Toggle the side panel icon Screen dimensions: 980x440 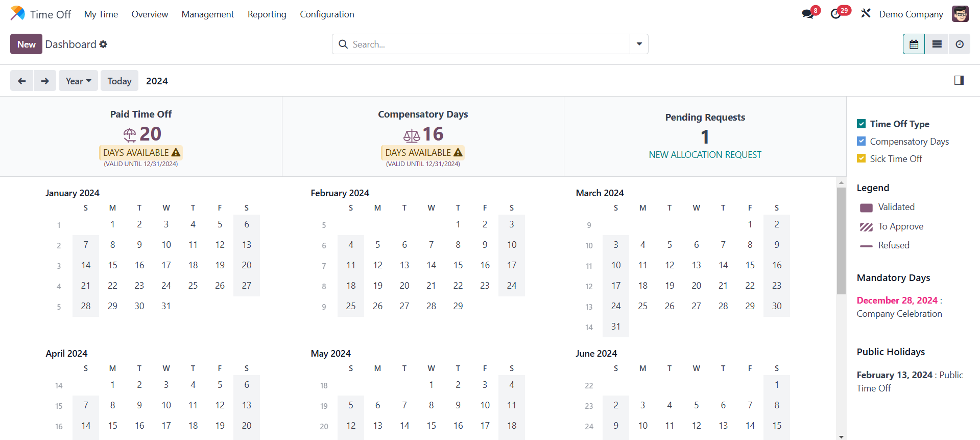959,80
